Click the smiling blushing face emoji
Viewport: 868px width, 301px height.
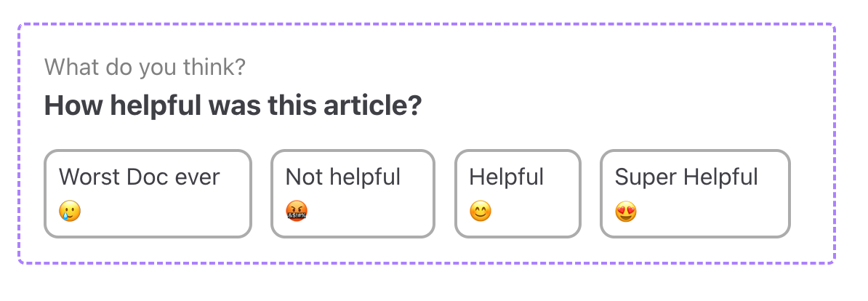481,212
